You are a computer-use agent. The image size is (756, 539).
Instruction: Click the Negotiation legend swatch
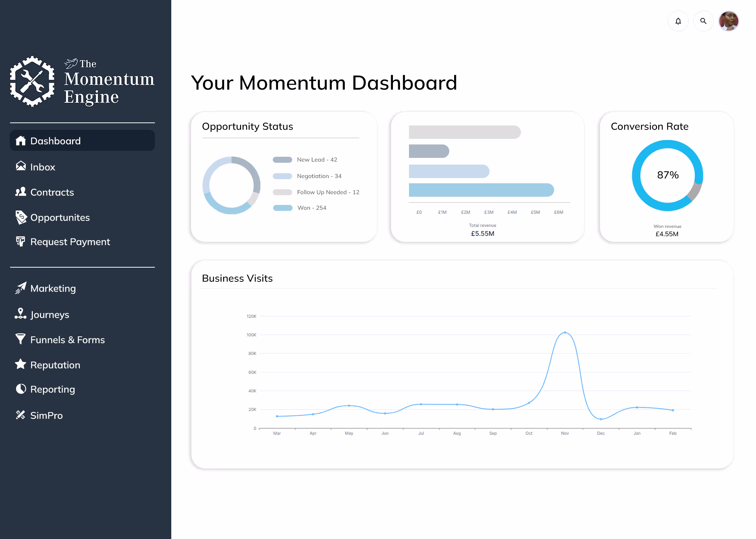tap(282, 176)
